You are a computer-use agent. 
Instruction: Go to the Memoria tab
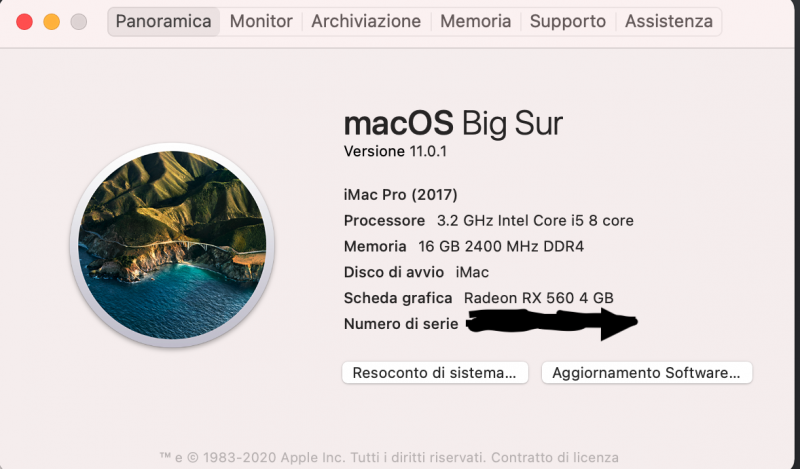coord(475,21)
